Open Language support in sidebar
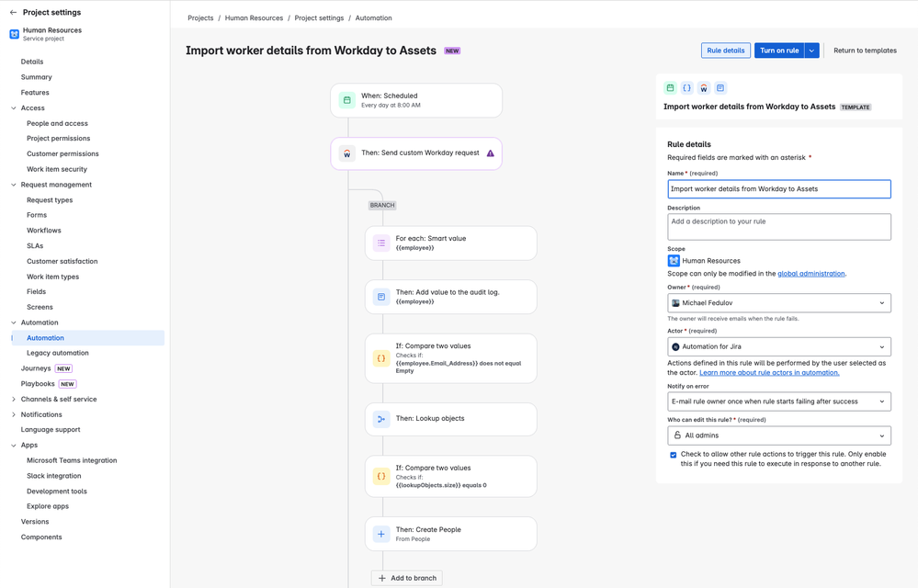The width and height of the screenshot is (918, 588). tap(51, 429)
